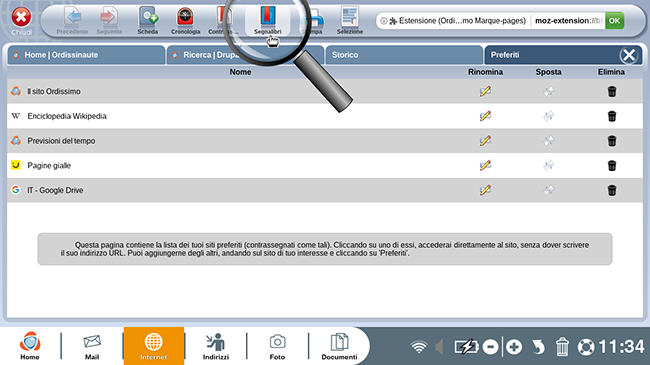The image size is (650, 365).
Task: Open the Cronologia history
Action: [185, 20]
